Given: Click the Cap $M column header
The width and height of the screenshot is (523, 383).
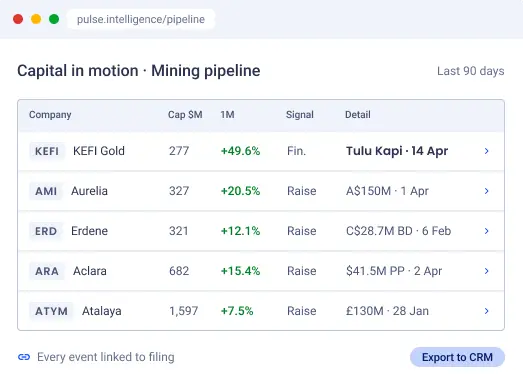Looking at the screenshot, I should click(185, 115).
